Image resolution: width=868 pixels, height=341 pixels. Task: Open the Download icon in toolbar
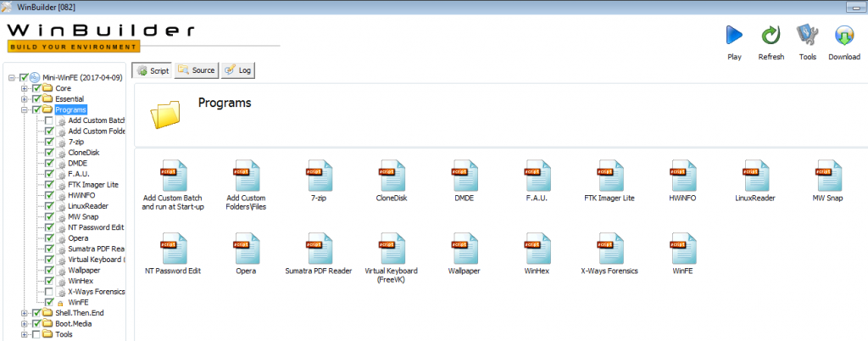click(x=844, y=36)
